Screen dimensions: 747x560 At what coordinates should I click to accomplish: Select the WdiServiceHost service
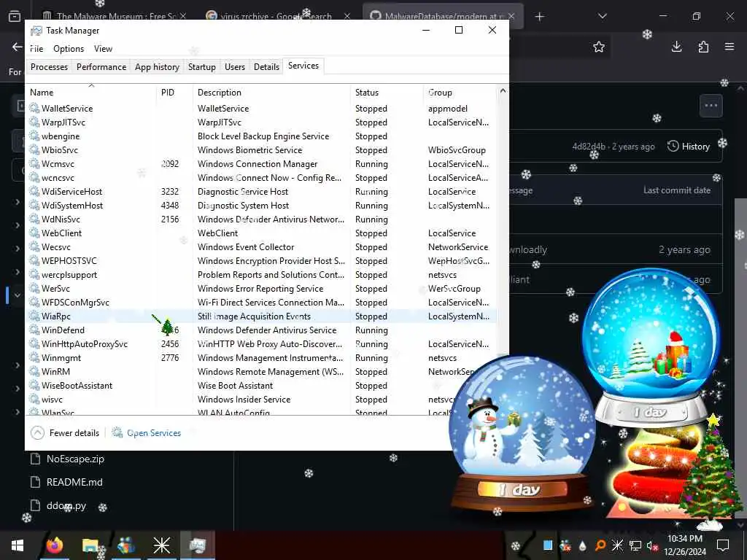[261, 192]
